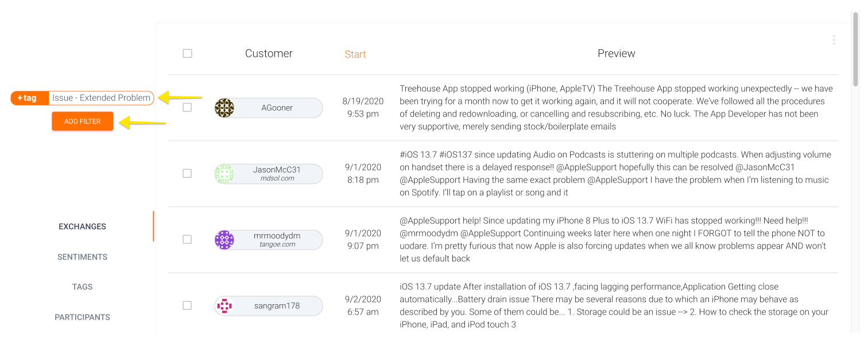Switch to the Exchanges tab
Image resolution: width=868 pixels, height=345 pixels.
pyautogui.click(x=83, y=227)
